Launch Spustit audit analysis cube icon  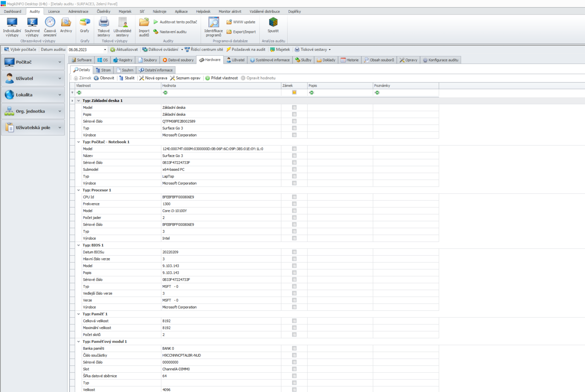click(x=273, y=23)
